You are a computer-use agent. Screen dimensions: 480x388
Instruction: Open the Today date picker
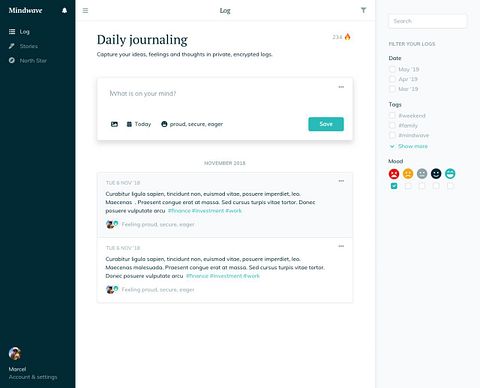139,124
